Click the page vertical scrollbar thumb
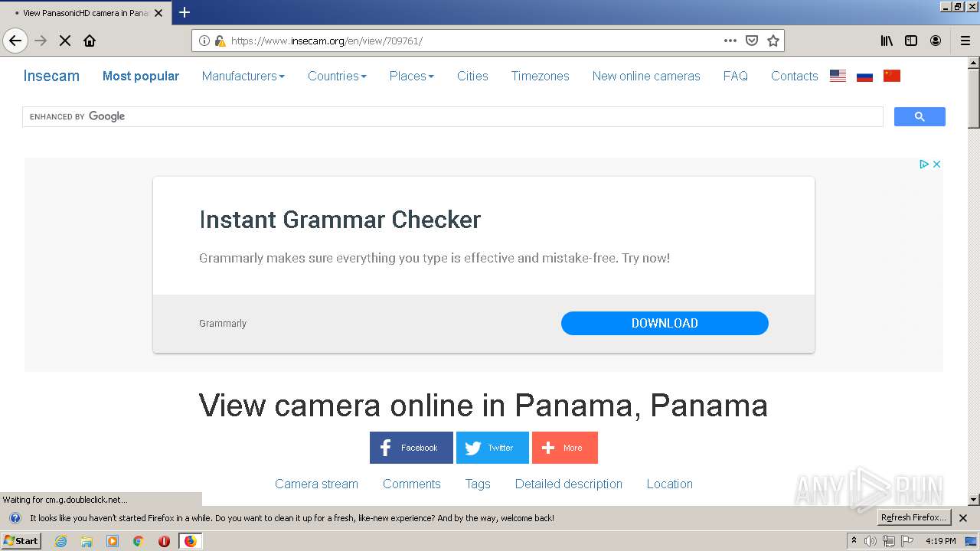The width and height of the screenshot is (980, 551). point(974,98)
